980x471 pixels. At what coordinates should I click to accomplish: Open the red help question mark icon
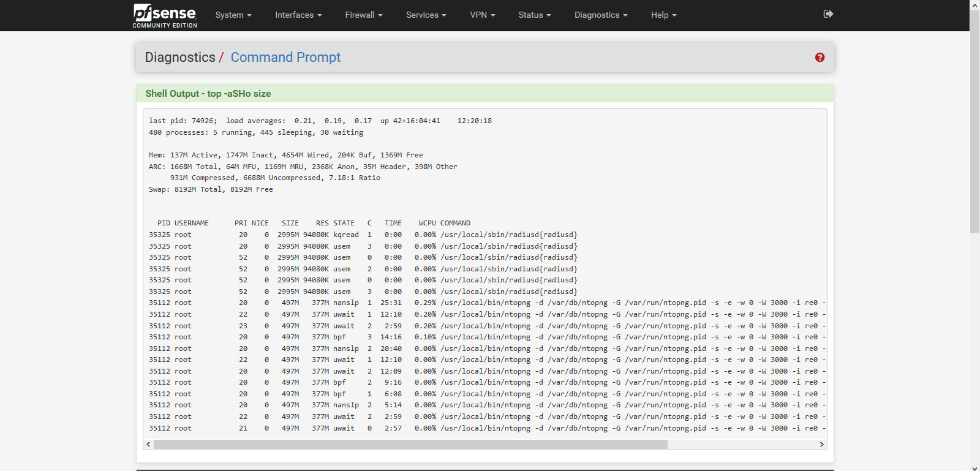pyautogui.click(x=820, y=58)
